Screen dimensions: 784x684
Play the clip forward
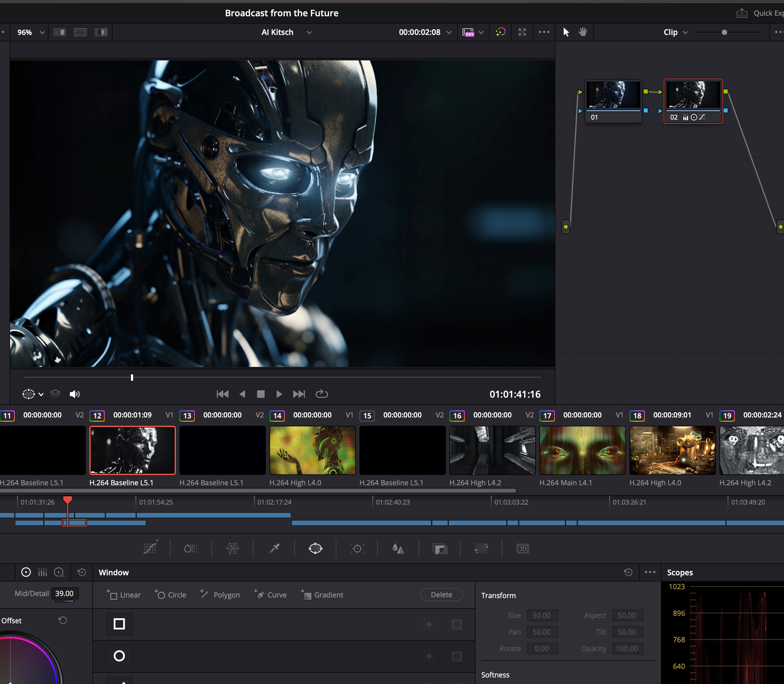pyautogui.click(x=279, y=394)
